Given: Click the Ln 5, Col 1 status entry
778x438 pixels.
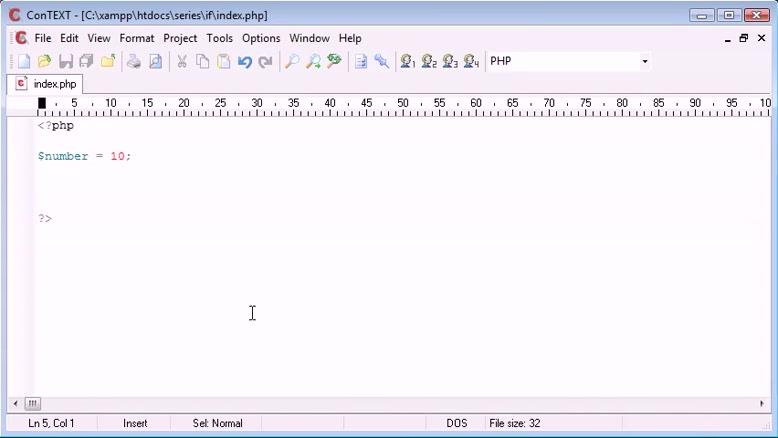Looking at the screenshot, I should pos(52,423).
